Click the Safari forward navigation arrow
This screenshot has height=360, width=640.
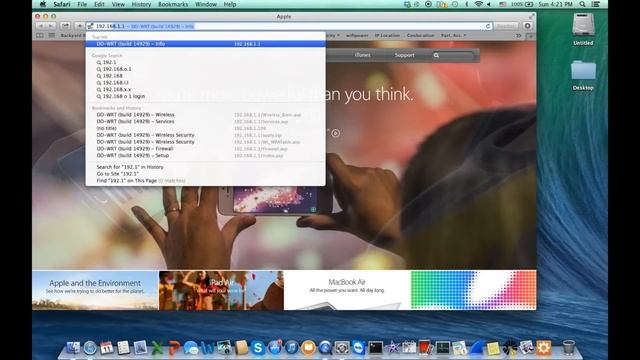click(51, 26)
